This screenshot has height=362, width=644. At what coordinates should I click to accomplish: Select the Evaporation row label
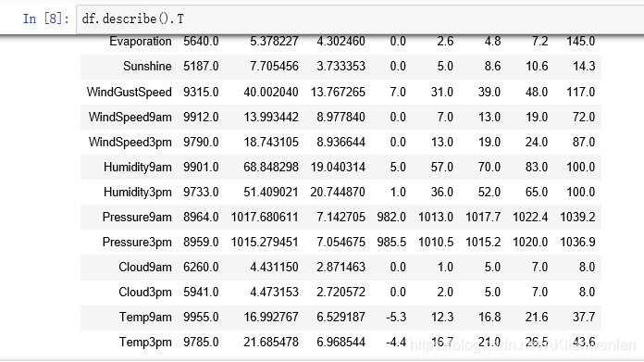[x=141, y=42]
